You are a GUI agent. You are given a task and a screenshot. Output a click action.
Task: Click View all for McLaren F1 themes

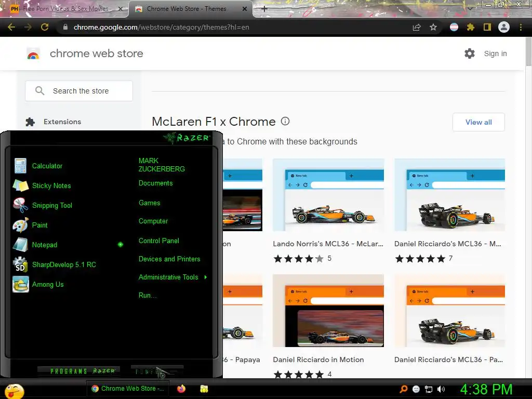click(478, 122)
